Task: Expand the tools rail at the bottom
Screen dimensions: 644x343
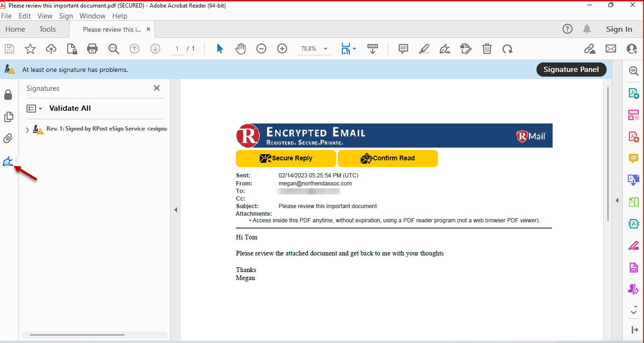Action: click(634, 330)
